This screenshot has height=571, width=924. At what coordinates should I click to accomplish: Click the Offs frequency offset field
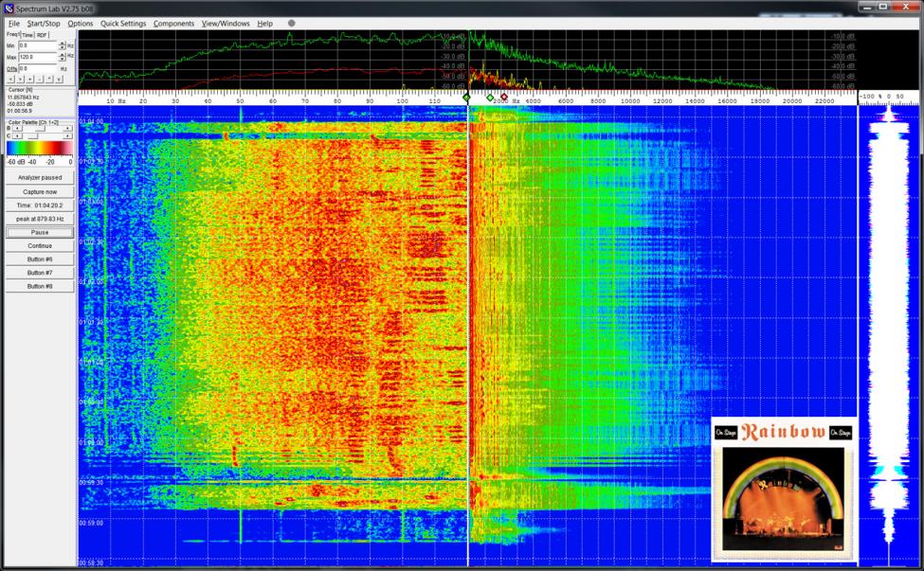click(38, 69)
